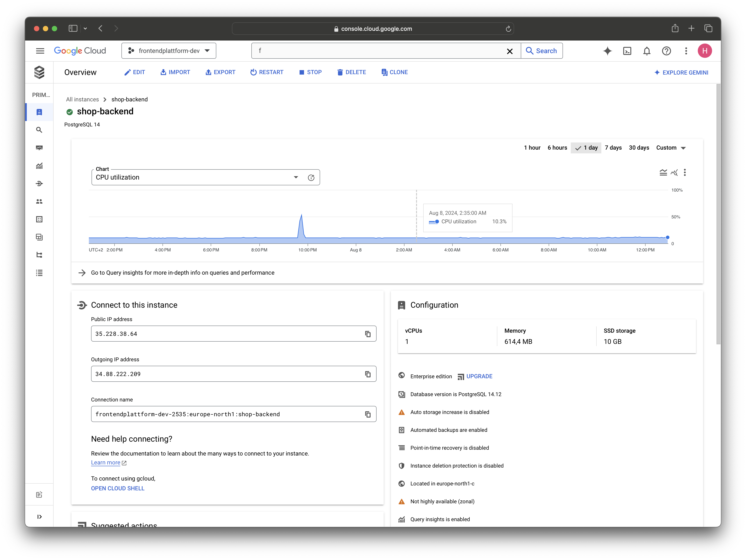Click Upgrade Enterprise edition button
Image resolution: width=746 pixels, height=560 pixels.
479,376
